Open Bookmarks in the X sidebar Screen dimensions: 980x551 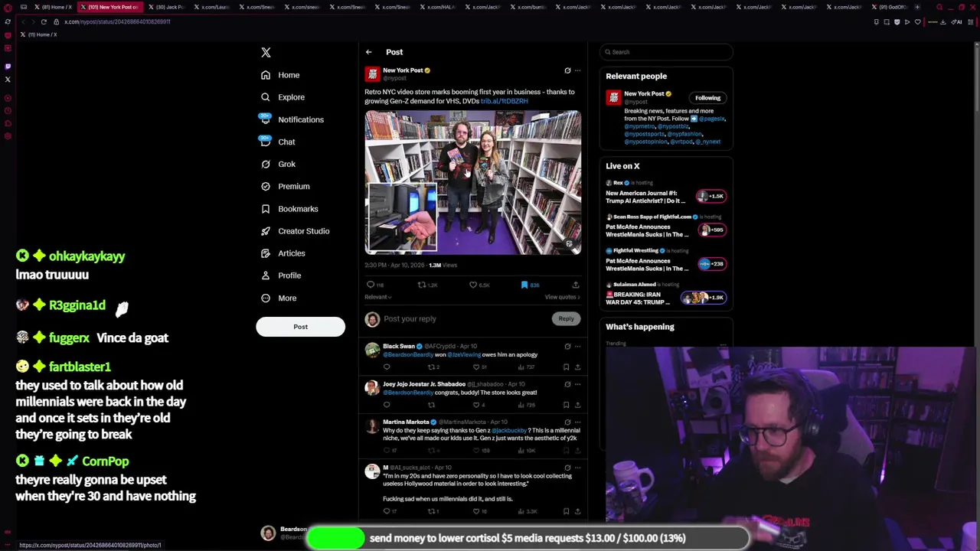tap(289, 208)
